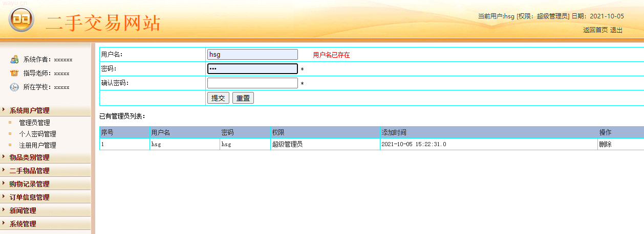This screenshot has width=644, height=234.
Task: Expand the 二手物品管理 section
Action: pos(29,171)
